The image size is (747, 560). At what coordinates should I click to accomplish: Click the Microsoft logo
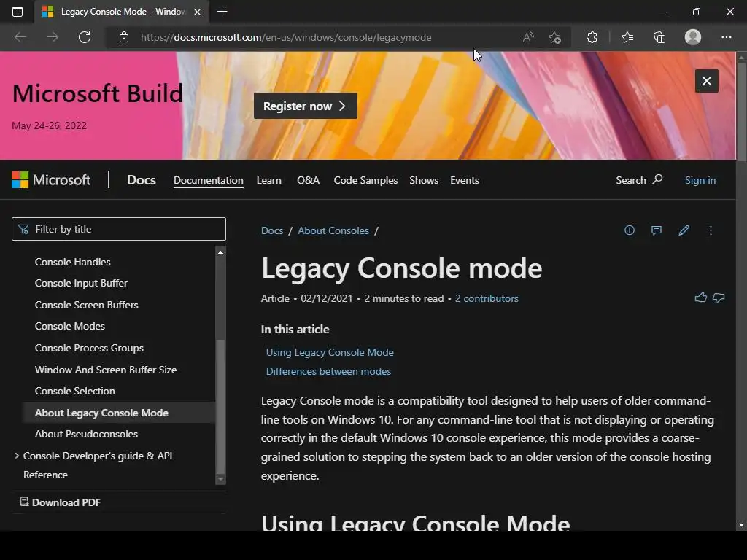point(51,180)
